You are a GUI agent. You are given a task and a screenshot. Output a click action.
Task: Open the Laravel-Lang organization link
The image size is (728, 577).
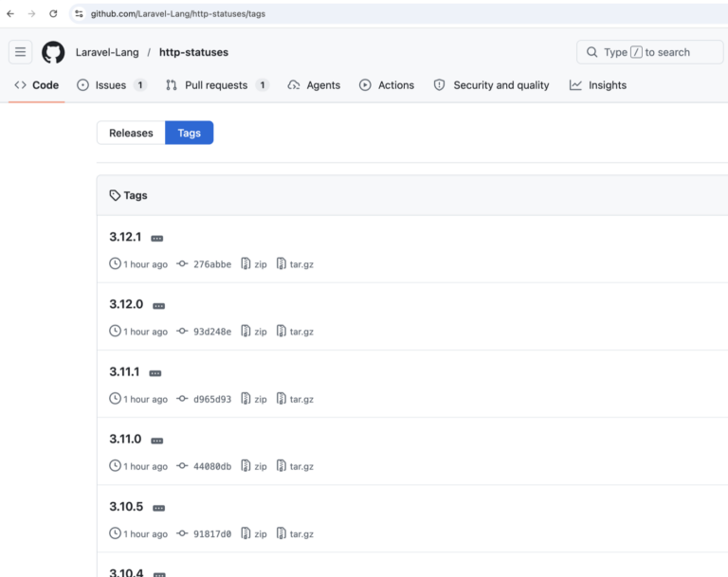pos(107,52)
